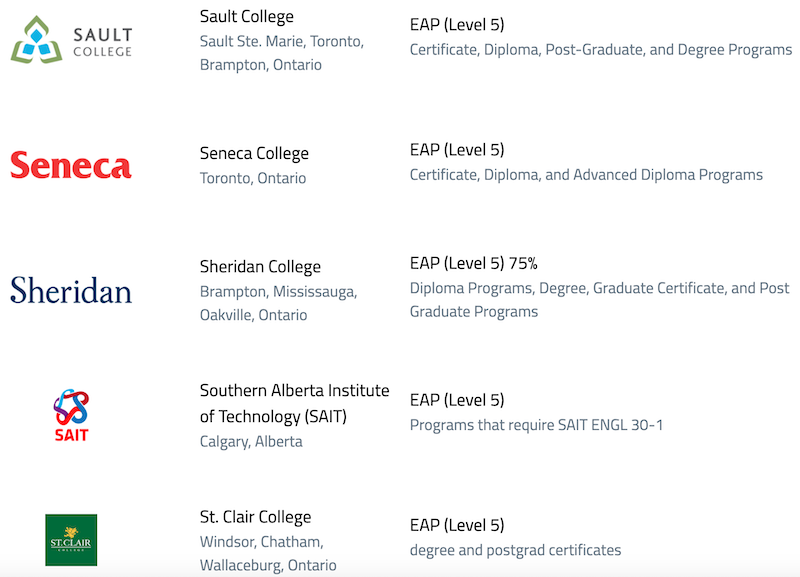Click the Sault College logo

[x=71, y=40]
